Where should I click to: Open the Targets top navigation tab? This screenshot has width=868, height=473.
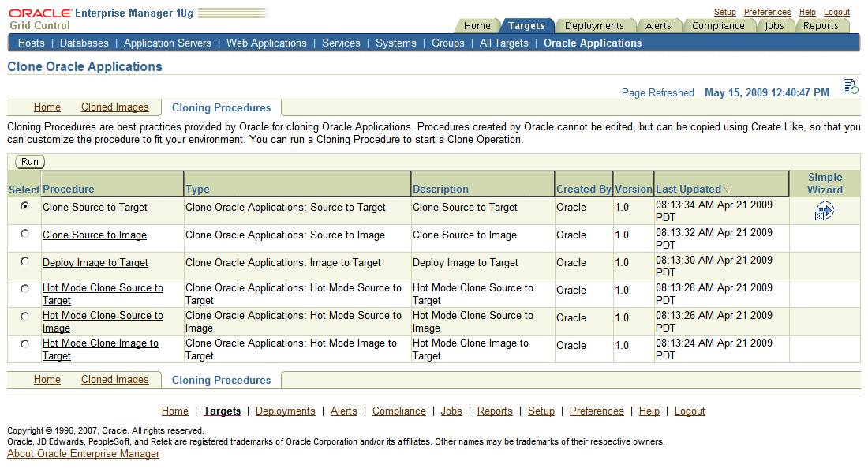tap(526, 25)
